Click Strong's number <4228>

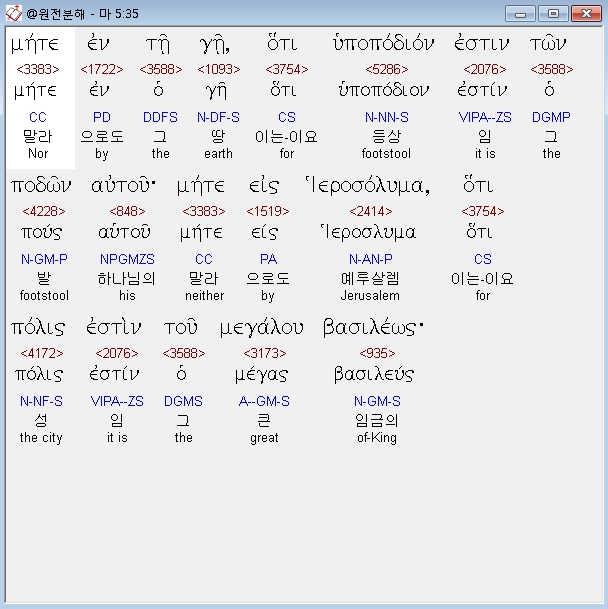click(44, 211)
